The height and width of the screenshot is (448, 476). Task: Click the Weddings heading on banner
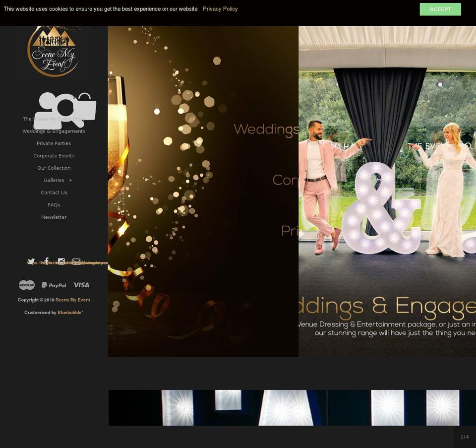[x=266, y=129]
